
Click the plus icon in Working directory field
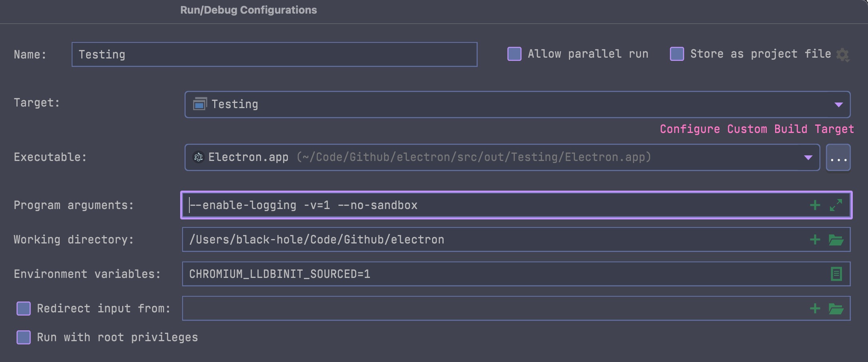pos(814,239)
